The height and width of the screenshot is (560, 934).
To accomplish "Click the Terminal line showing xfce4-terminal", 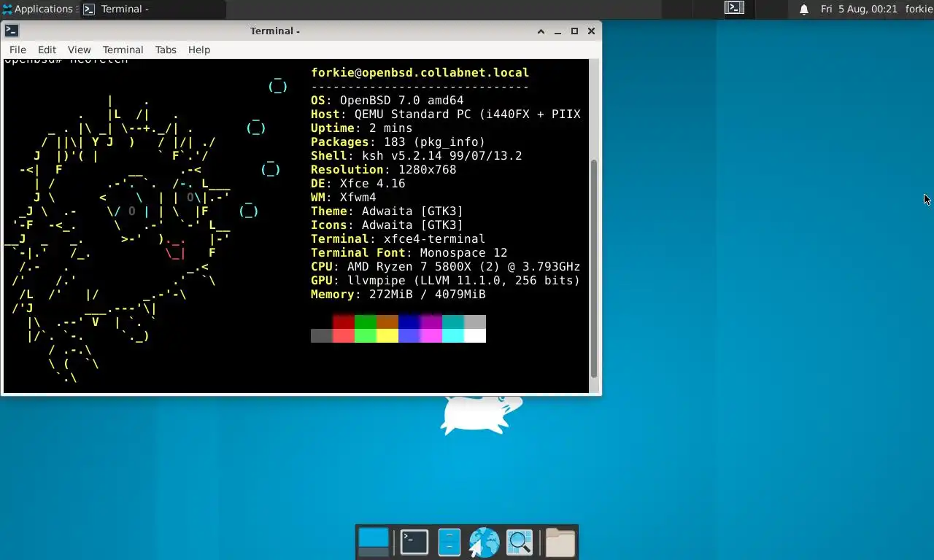I will click(x=398, y=238).
